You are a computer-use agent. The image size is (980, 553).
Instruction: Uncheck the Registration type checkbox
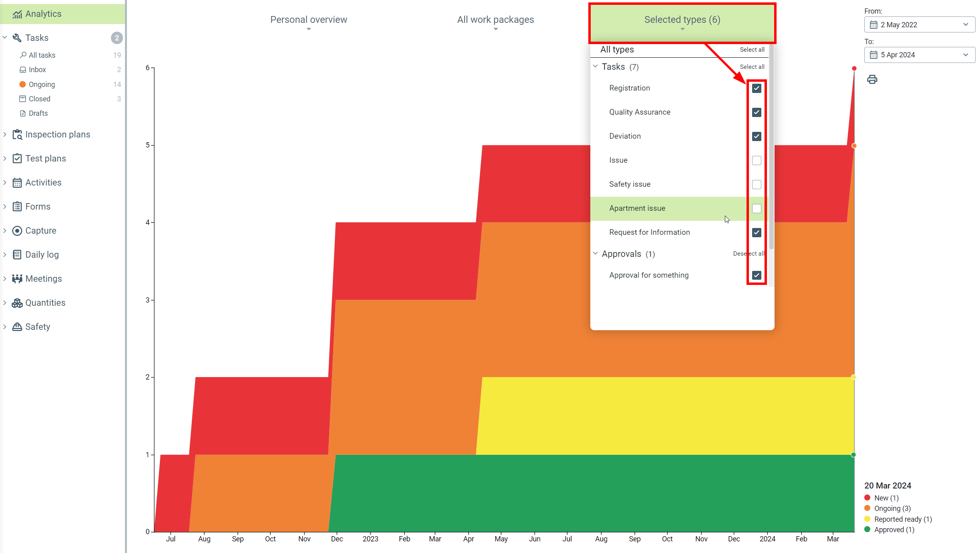(756, 88)
